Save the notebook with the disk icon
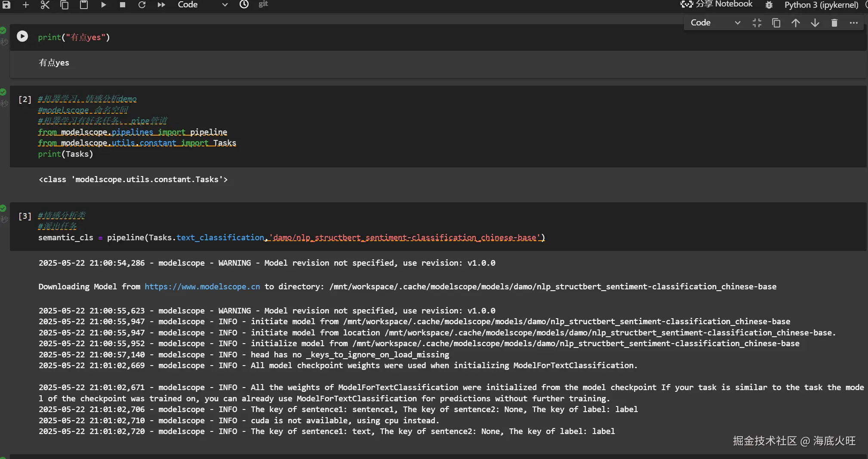The image size is (868, 459). coord(6,5)
